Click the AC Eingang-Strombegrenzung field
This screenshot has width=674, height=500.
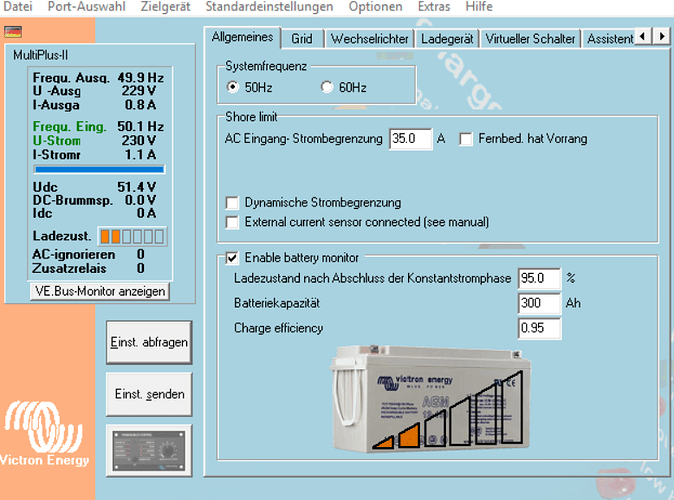point(410,138)
